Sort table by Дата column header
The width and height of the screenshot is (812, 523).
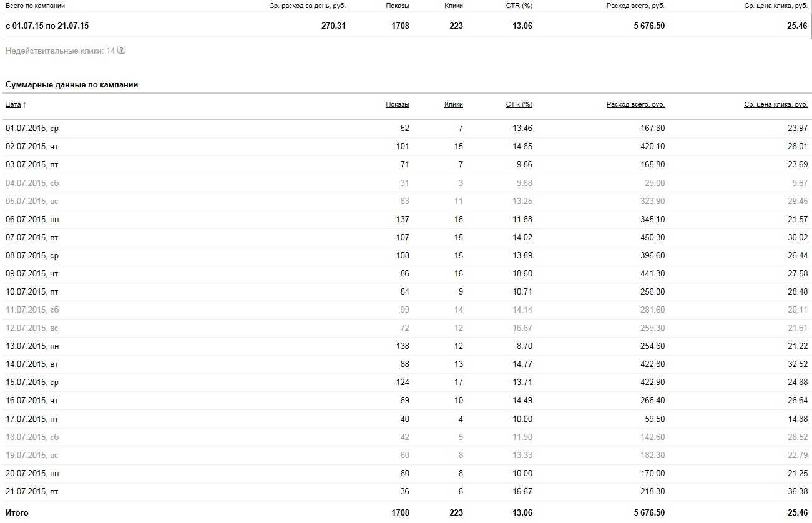tap(13, 104)
